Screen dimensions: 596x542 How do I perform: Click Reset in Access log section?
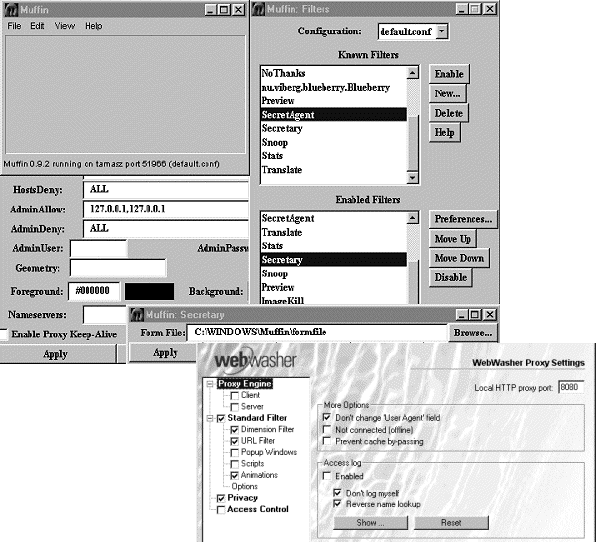pyautogui.click(x=451, y=523)
